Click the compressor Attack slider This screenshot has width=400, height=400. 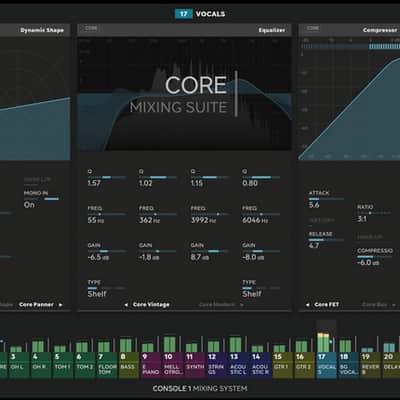tap(326, 199)
